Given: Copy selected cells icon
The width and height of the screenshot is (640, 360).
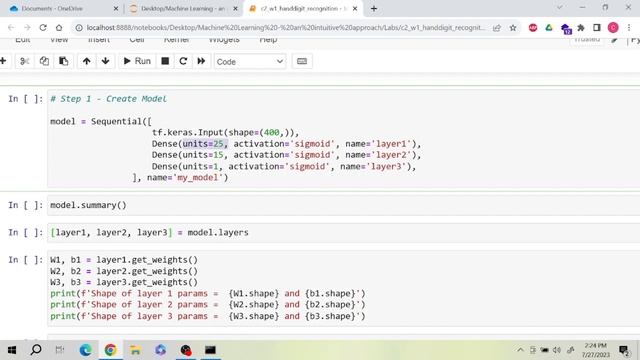Looking at the screenshot, I should click(44, 61).
